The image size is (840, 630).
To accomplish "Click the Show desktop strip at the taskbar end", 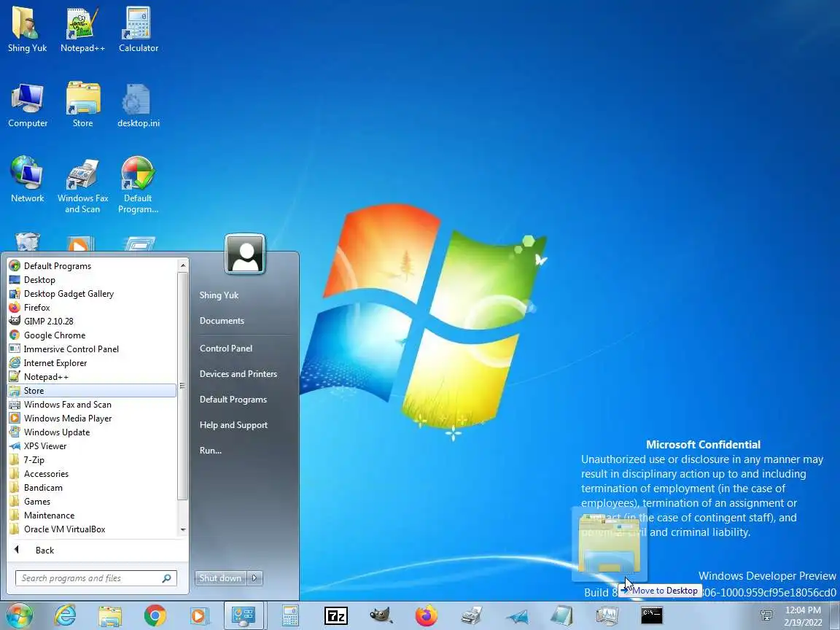I will click(835, 615).
